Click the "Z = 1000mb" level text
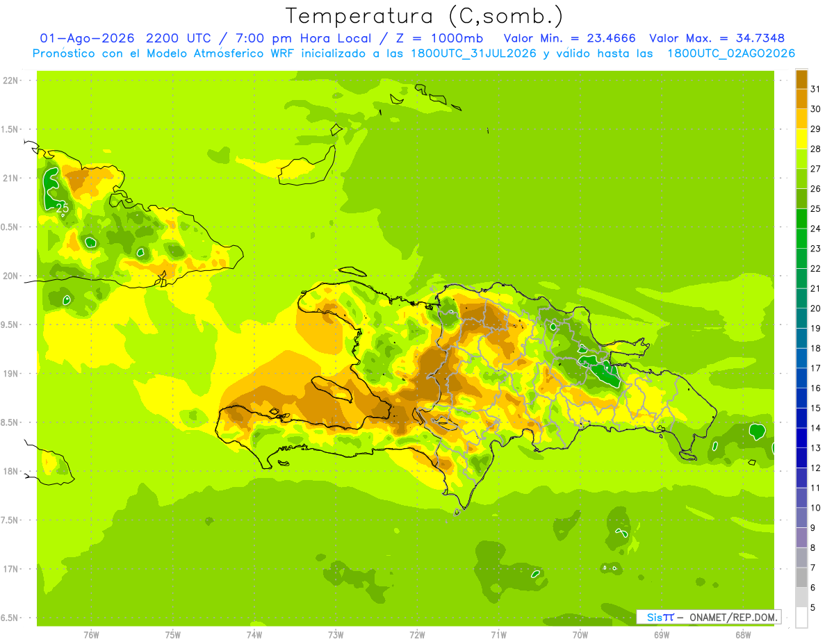 439,38
